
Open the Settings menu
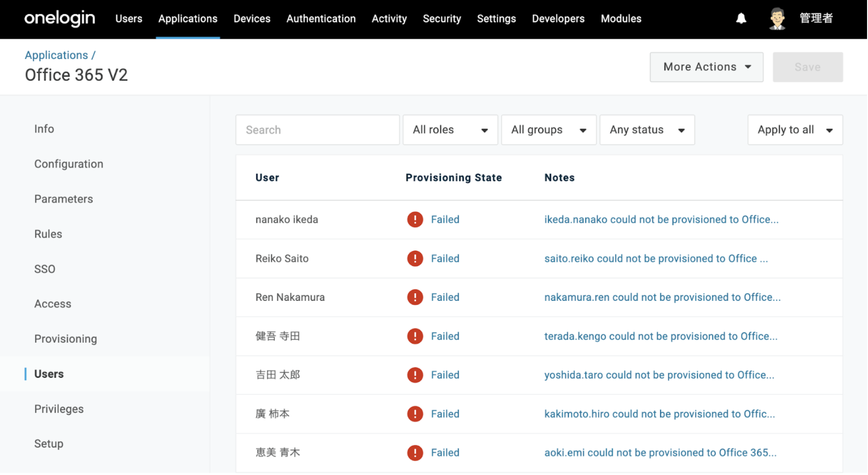point(497,19)
